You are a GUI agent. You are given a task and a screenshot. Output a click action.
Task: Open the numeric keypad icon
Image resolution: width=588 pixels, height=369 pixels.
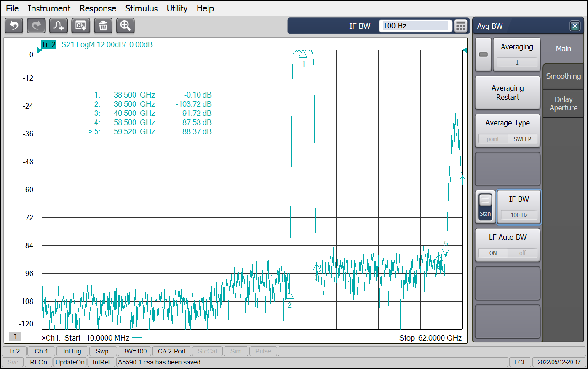coord(461,26)
